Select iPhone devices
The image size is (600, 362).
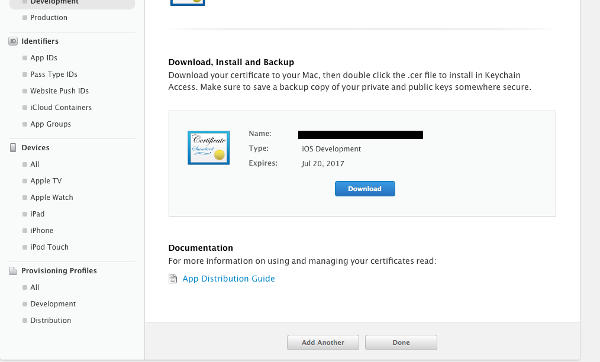click(x=42, y=230)
